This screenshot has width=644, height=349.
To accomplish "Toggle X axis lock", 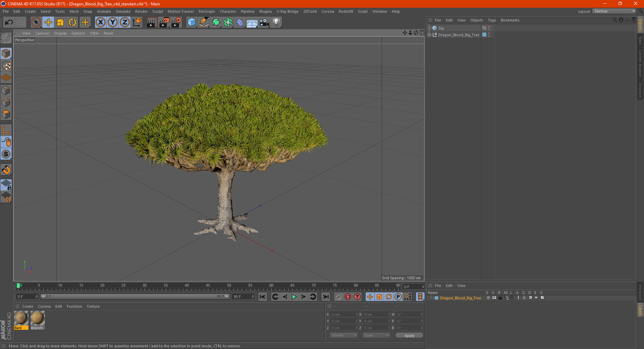I will pos(100,22).
